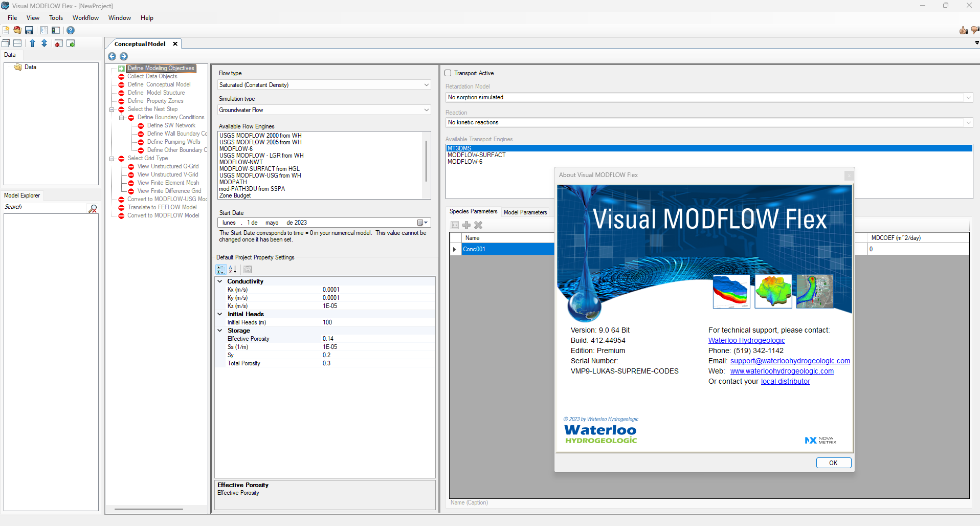Open the Flow type dropdown

tap(426, 84)
